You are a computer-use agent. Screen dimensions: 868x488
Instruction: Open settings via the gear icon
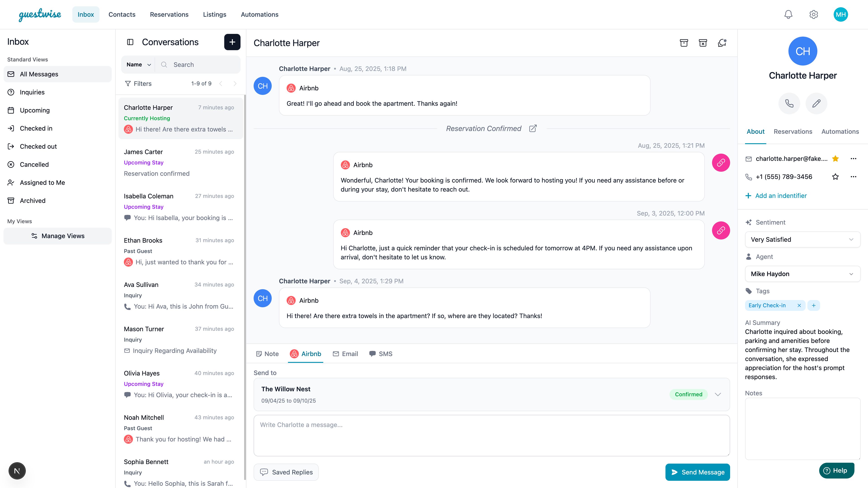814,14
